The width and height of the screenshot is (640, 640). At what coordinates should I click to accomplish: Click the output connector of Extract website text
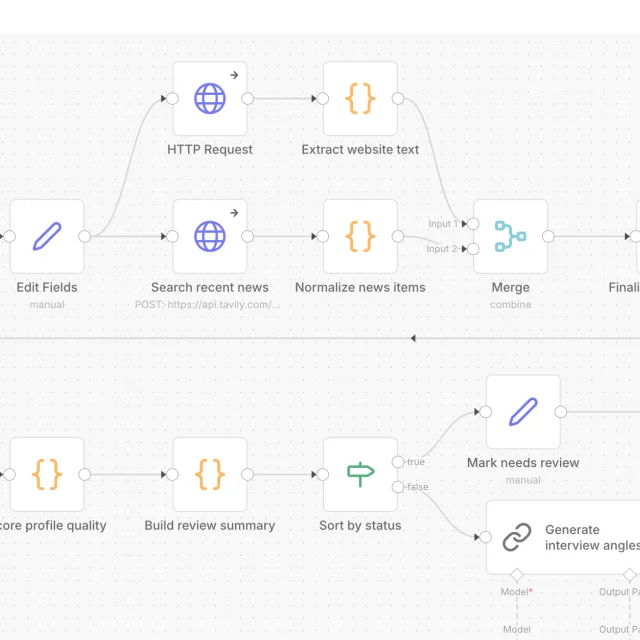(398, 98)
